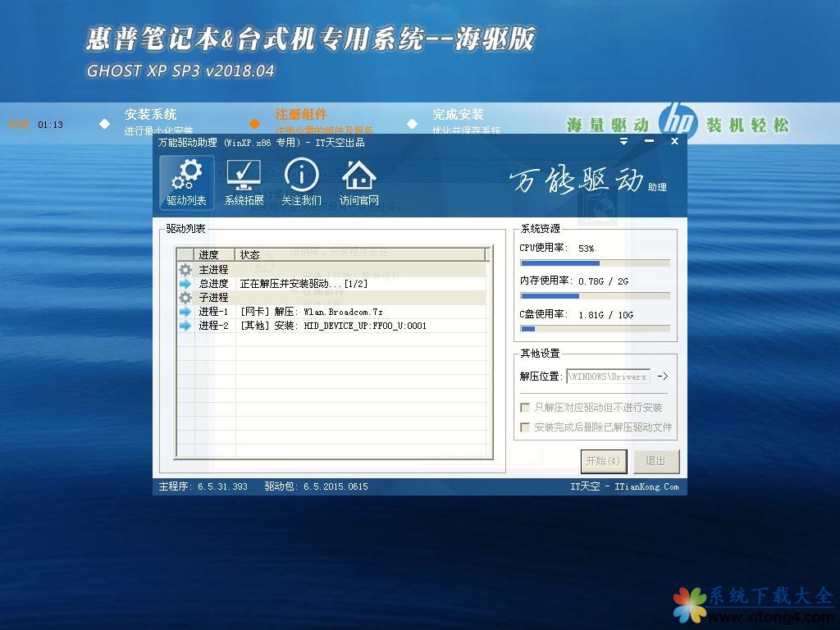Image resolution: width=840 pixels, height=630 pixels.
Task: Click the 53% CPU usage value
Action: [586, 249]
